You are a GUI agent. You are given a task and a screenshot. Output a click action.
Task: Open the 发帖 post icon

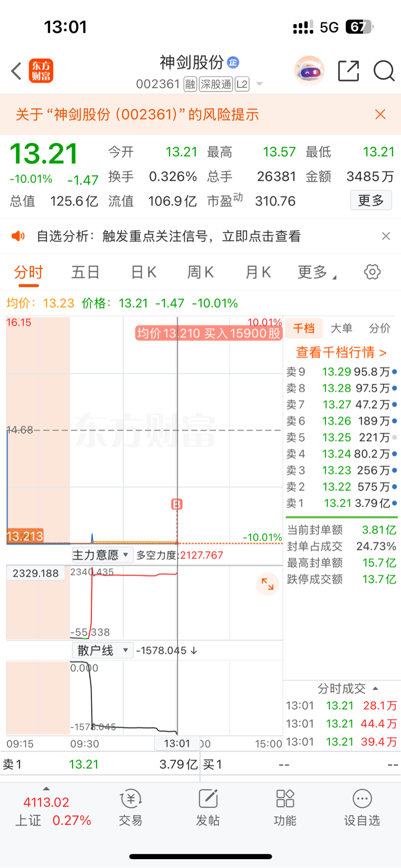208,807
